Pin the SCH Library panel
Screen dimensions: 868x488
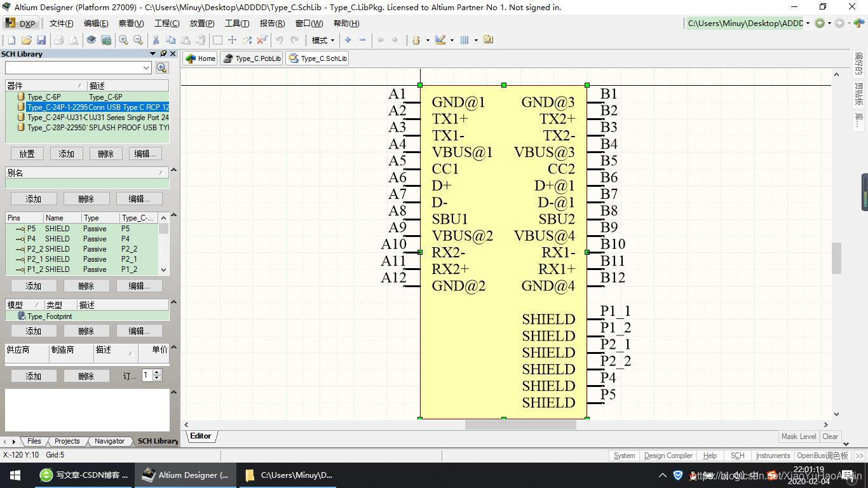coord(163,54)
